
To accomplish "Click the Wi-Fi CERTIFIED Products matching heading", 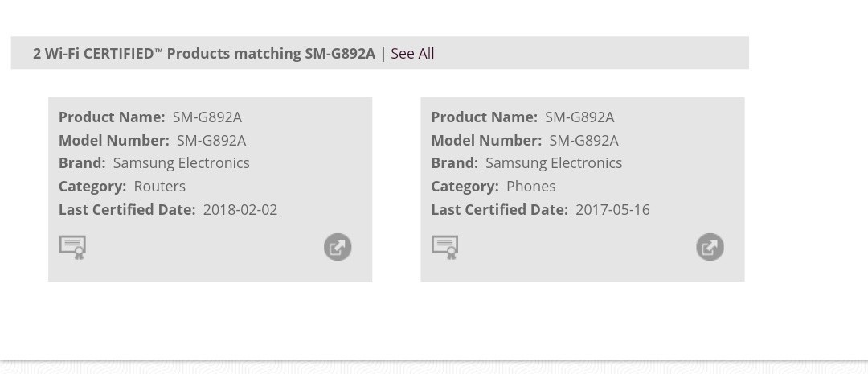I will click(x=203, y=54).
